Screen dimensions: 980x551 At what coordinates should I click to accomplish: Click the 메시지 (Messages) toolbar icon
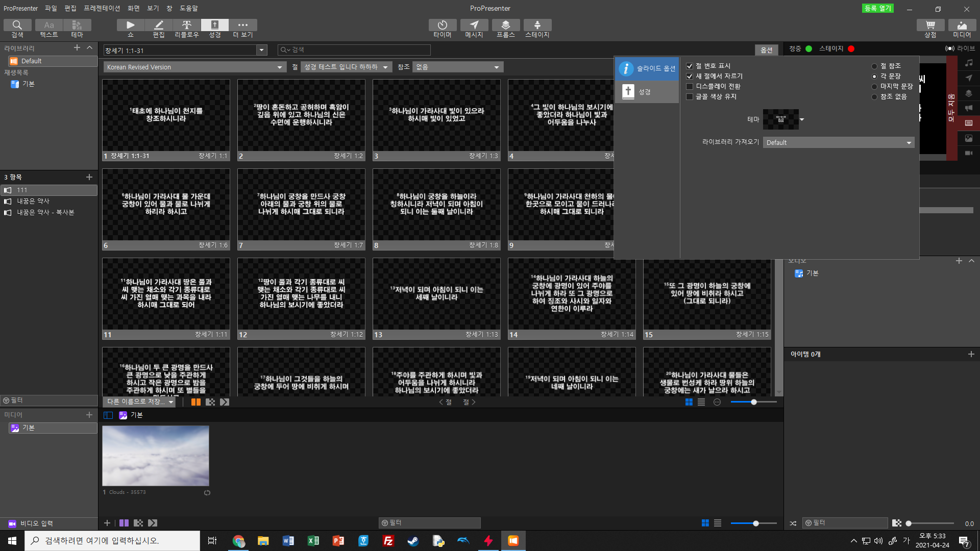pos(474,26)
